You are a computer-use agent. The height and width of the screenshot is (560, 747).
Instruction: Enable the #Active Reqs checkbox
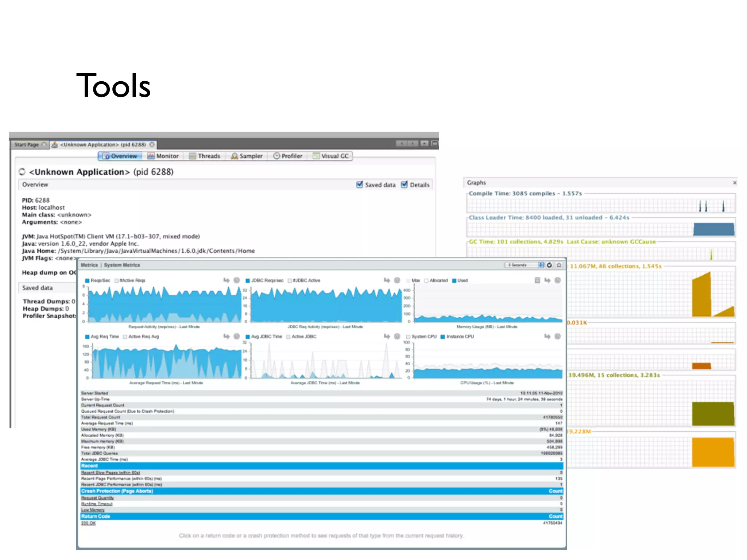click(117, 280)
